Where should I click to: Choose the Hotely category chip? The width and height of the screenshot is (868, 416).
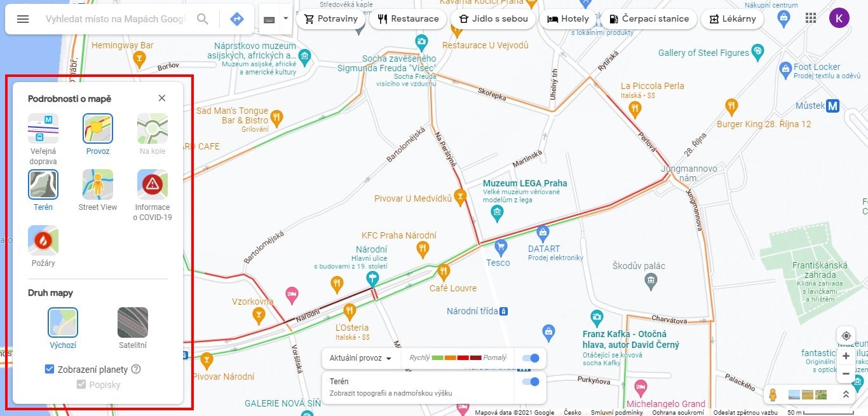(x=568, y=19)
